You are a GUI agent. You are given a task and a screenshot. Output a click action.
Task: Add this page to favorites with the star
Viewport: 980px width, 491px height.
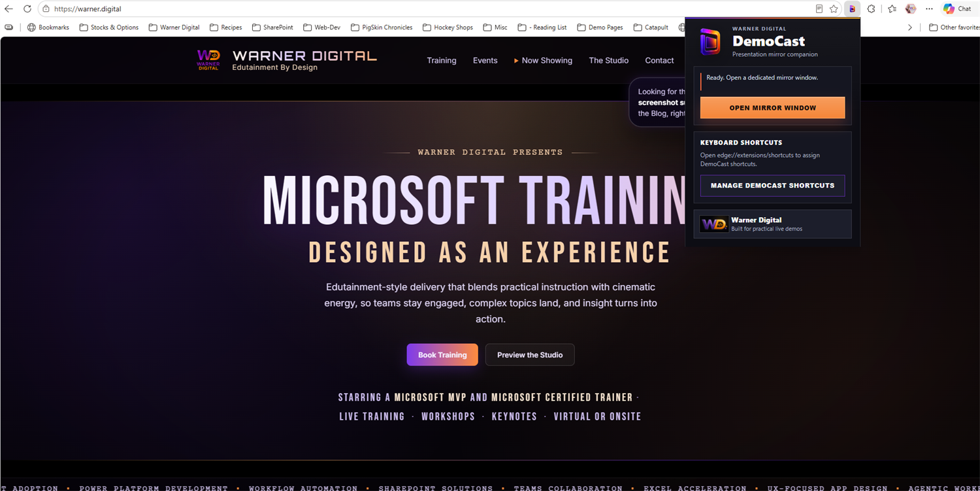834,9
